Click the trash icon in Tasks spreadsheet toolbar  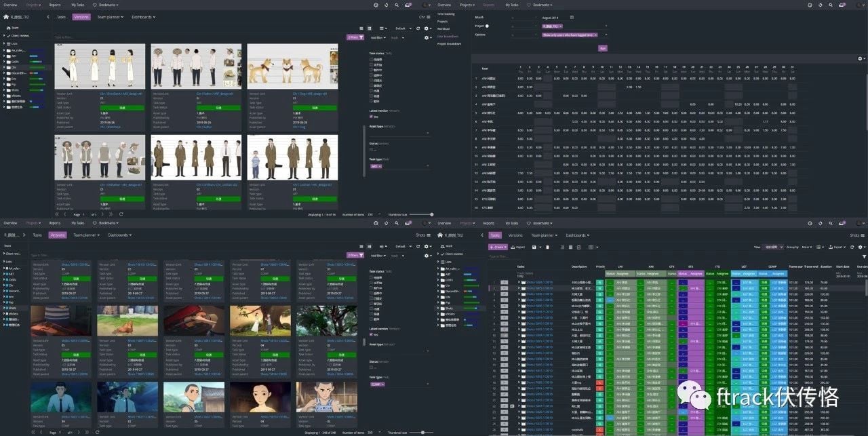547,247
